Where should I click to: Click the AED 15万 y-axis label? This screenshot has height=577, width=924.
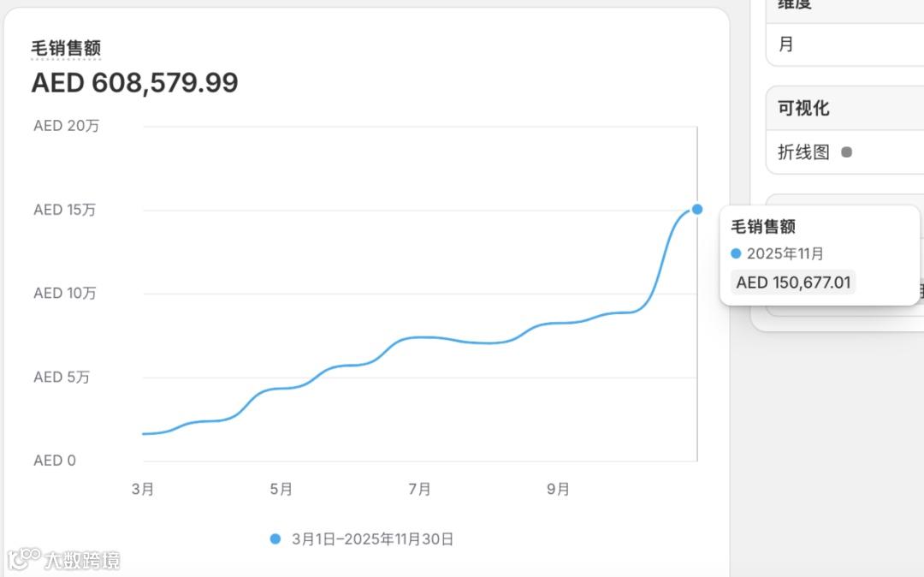point(65,210)
